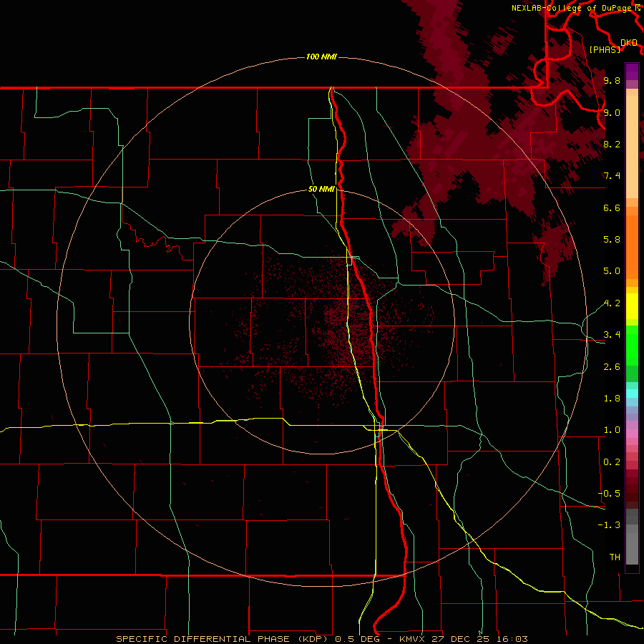
Task: Click the "TH" threshold label on legend
Action: [x=615, y=557]
